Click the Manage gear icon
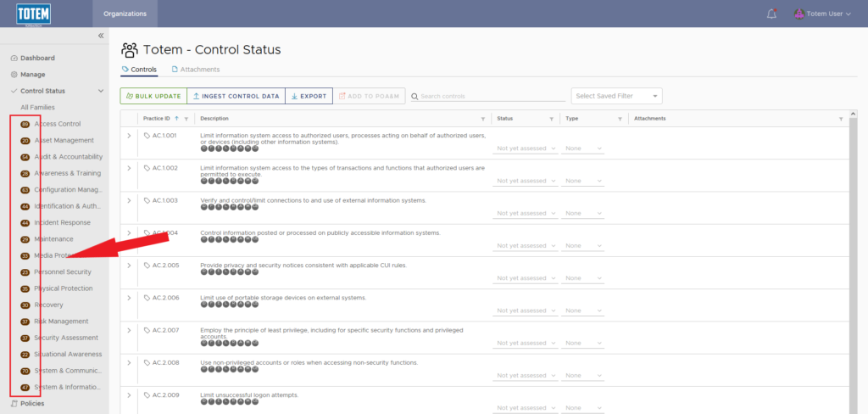Image resolution: width=868 pixels, height=414 pixels. click(14, 75)
